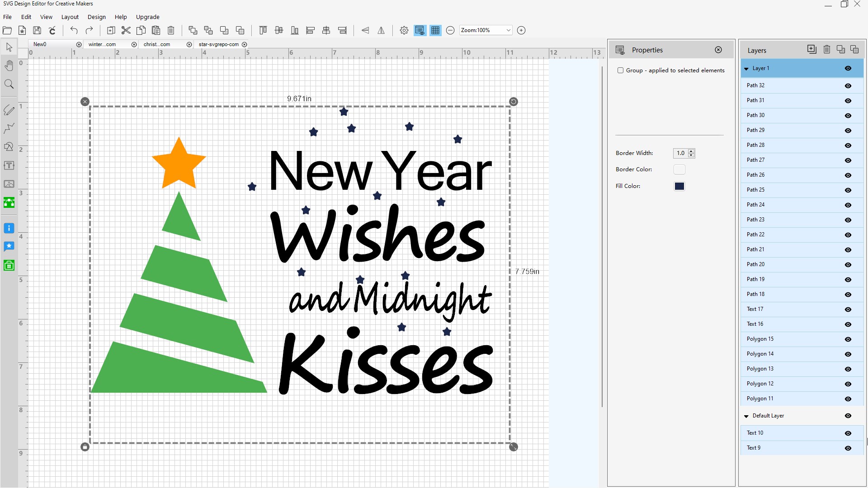868x488 pixels.
Task: Switch to the winter...com tab
Action: (x=102, y=44)
